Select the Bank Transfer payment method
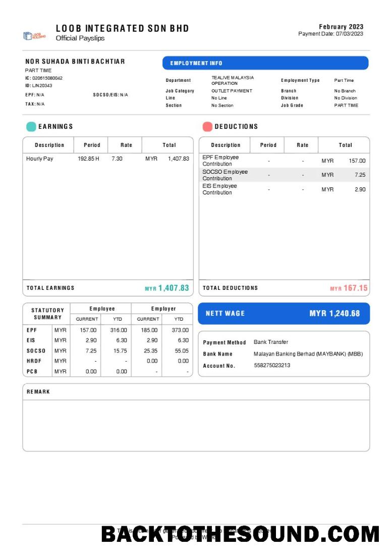Image resolution: width=392 pixels, height=555 pixels. pyautogui.click(x=271, y=342)
